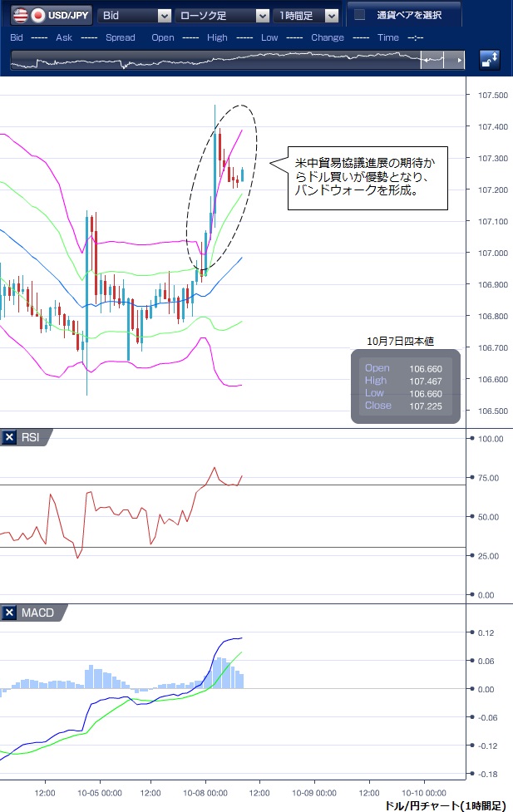This screenshot has height=812, width=513.
Task: Expand the ローソク足 chart type dropdown
Action: tap(223, 15)
